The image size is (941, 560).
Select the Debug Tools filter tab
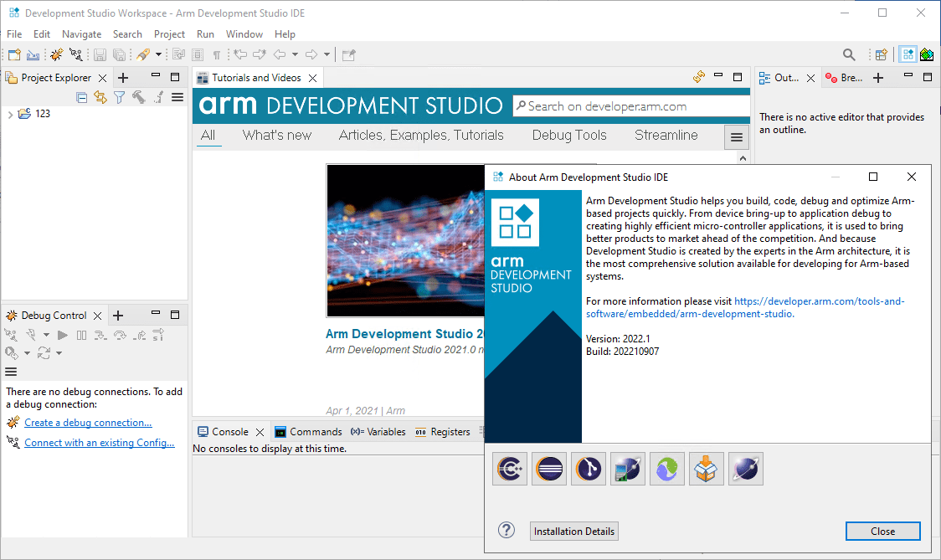(x=569, y=135)
